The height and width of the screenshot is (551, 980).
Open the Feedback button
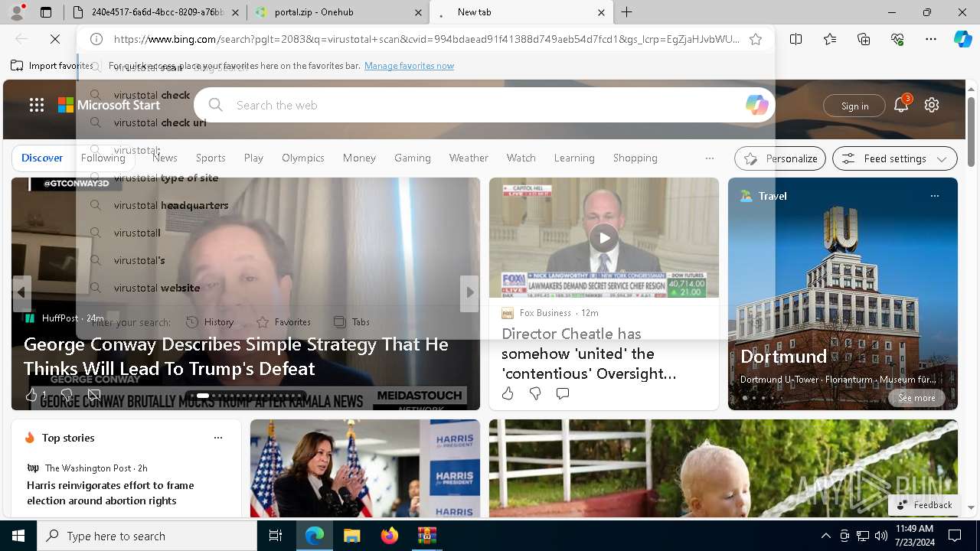(x=924, y=505)
